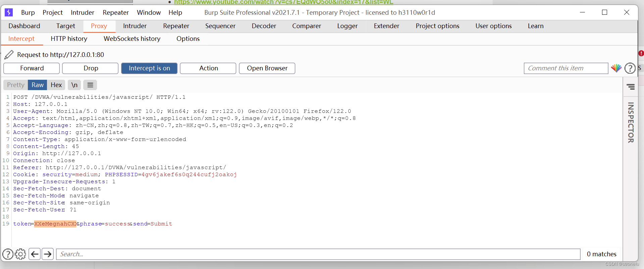Click the red alert icon at right edge
Screen dimensions: 644x269
(641, 53)
